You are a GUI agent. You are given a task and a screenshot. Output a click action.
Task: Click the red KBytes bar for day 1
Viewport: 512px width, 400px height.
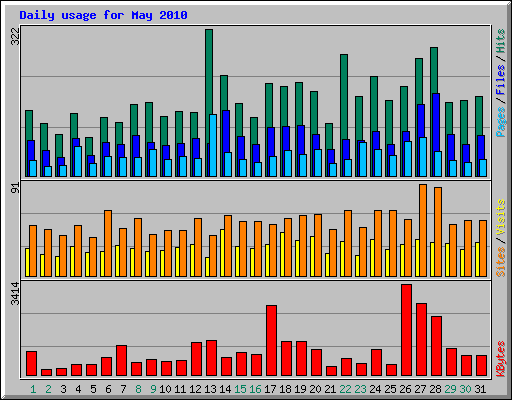(x=32, y=364)
